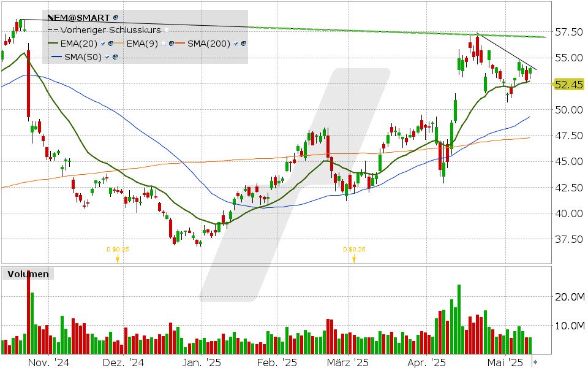
Task: Open settings icon for SMA(50)
Action: [115, 57]
